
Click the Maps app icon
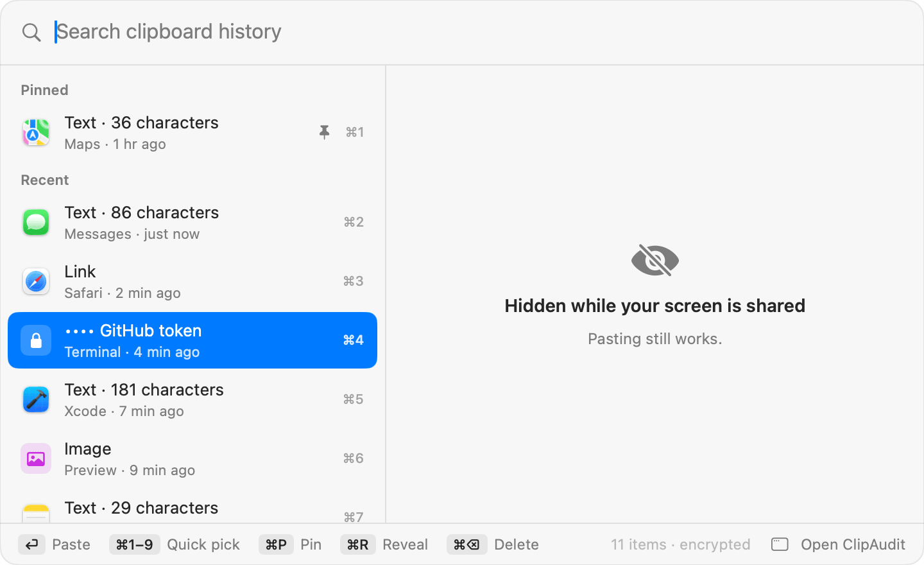pyautogui.click(x=36, y=132)
